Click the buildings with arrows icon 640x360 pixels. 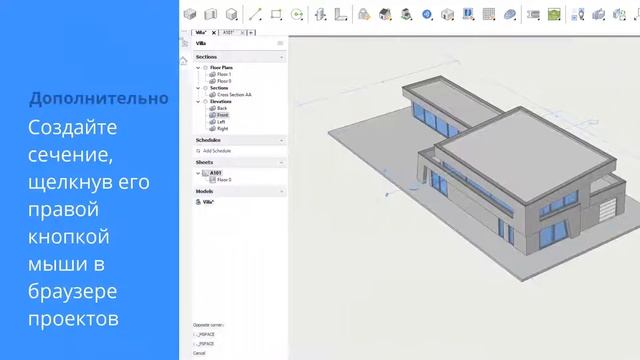tap(619, 14)
